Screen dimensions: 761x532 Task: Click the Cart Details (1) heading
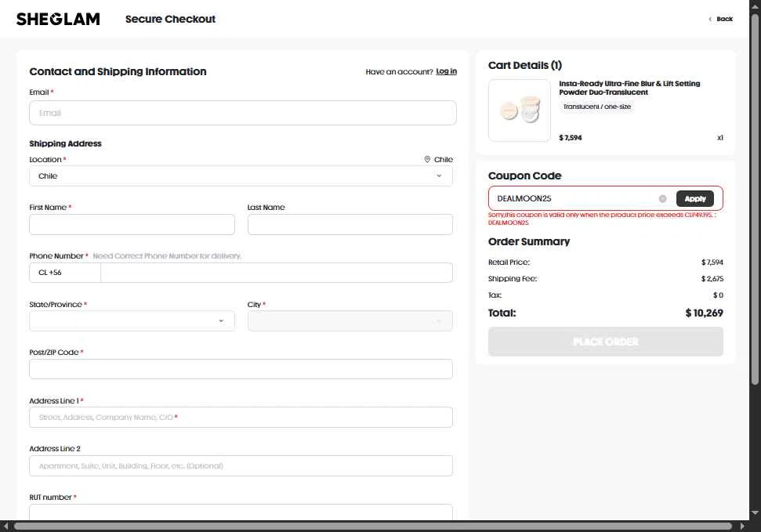tap(524, 65)
